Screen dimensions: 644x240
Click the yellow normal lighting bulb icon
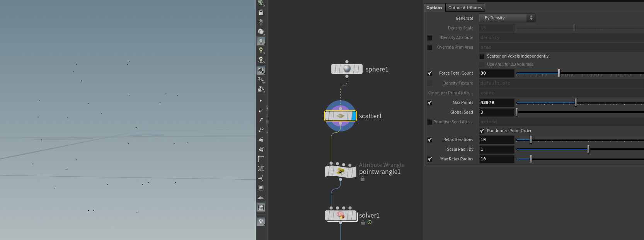(261, 50)
